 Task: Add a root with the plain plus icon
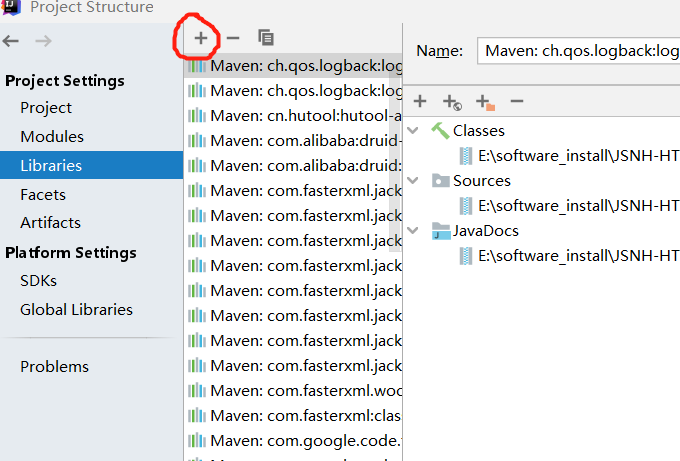tap(420, 101)
